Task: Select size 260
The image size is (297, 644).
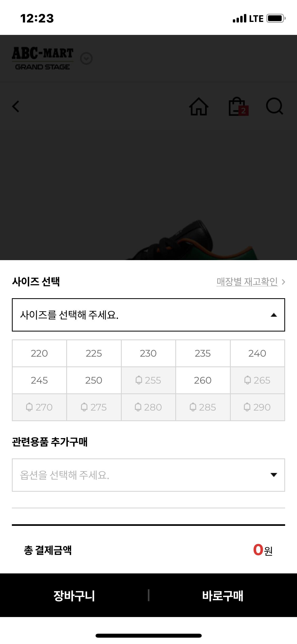Action: (x=203, y=380)
